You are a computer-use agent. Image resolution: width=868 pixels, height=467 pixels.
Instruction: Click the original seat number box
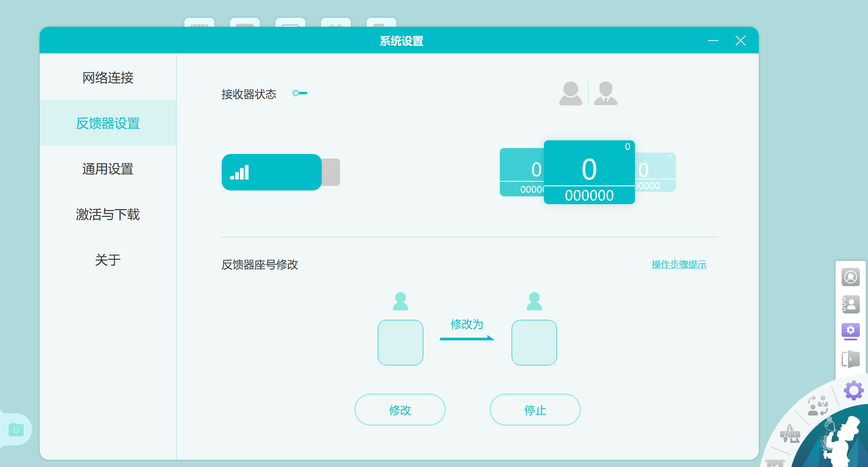click(401, 343)
